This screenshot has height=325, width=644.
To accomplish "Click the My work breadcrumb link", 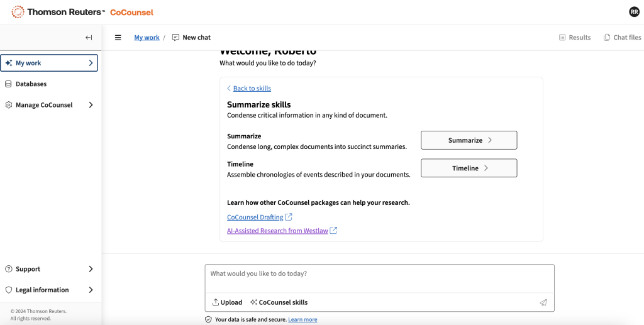I will pos(147,38).
